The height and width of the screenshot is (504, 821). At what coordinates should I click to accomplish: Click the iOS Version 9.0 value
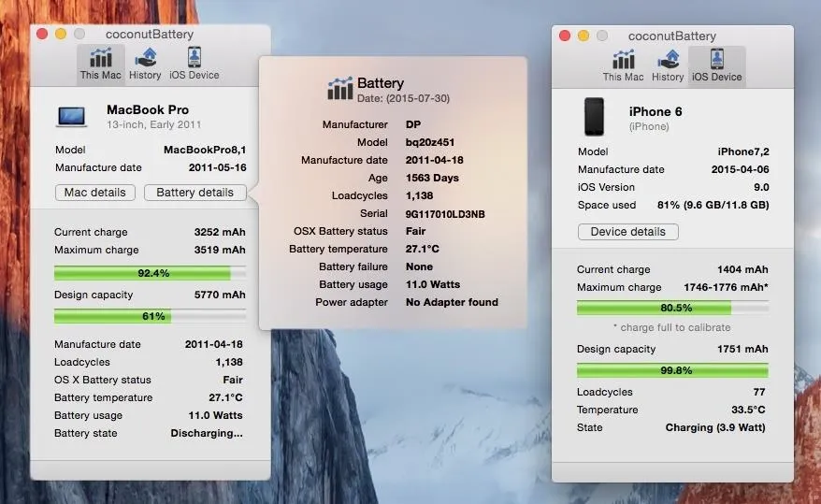[761, 187]
